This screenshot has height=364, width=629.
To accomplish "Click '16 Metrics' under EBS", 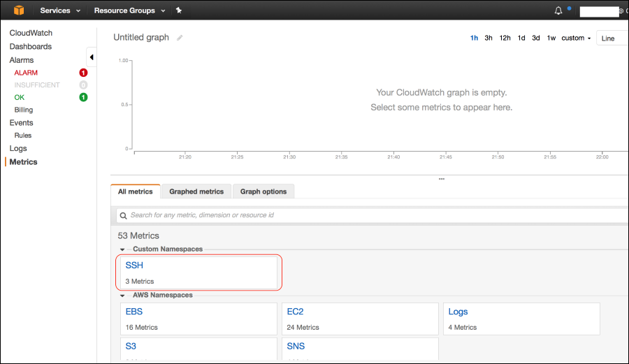I will click(x=142, y=328).
